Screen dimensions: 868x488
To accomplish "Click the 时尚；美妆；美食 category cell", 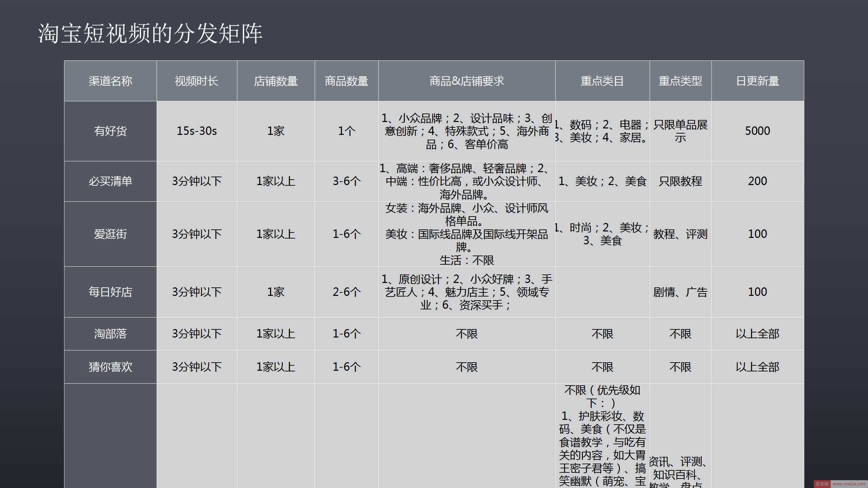I will click(x=603, y=234).
